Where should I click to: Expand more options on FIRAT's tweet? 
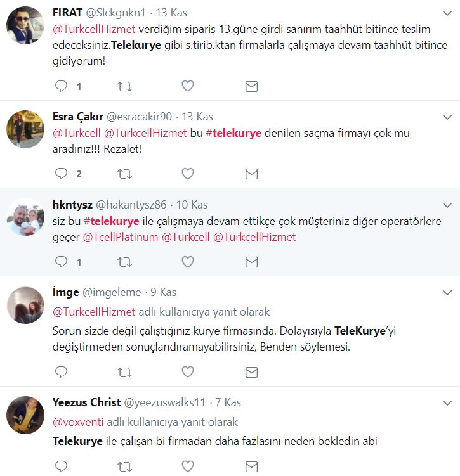(x=447, y=13)
